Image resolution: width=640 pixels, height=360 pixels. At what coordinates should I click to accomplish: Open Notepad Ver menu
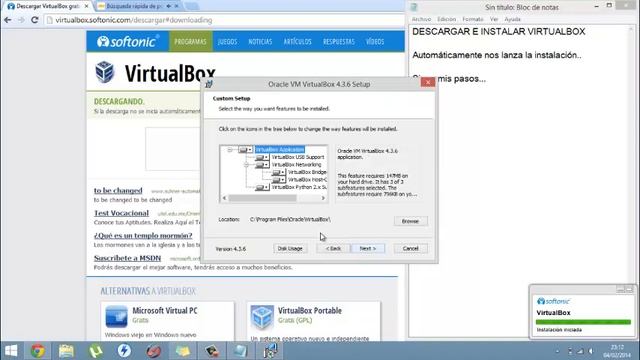click(494, 19)
